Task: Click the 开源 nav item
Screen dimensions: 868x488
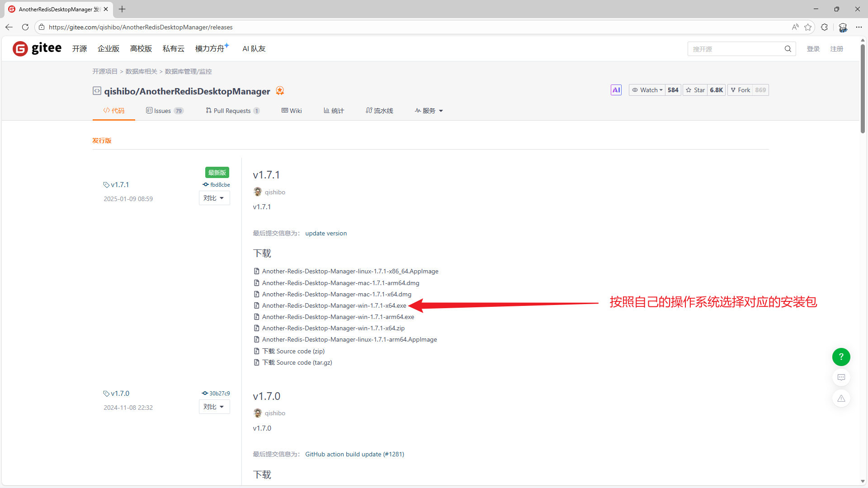Action: click(x=80, y=49)
